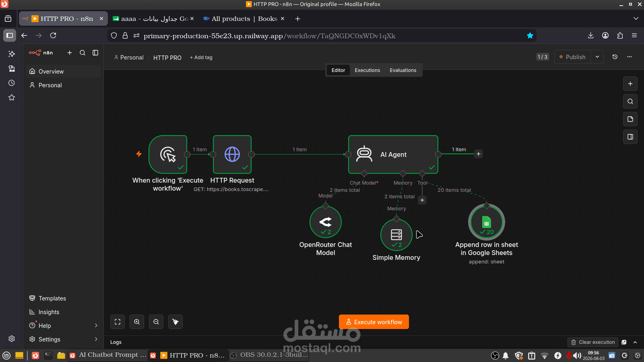644x362 pixels.
Task: Expand the Logs panel
Action: (635, 342)
